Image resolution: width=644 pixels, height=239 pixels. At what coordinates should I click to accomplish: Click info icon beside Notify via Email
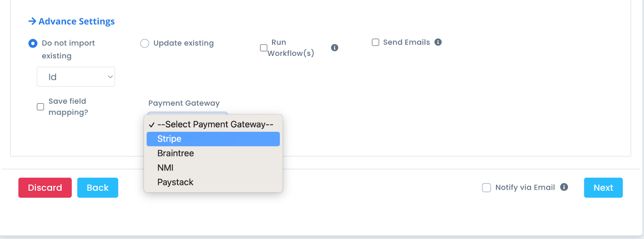[x=564, y=187]
